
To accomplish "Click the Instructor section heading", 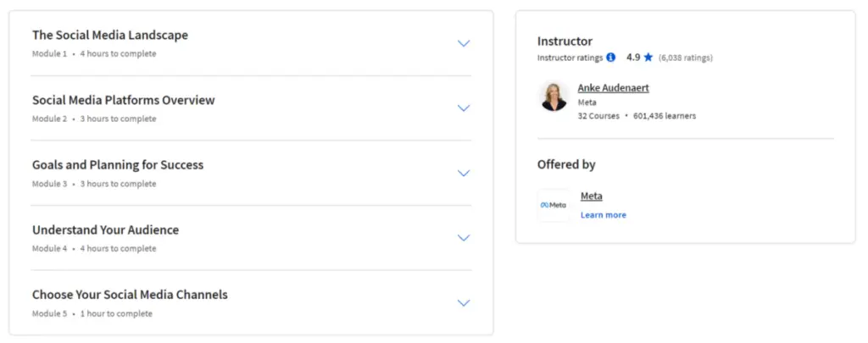I will coord(565,41).
